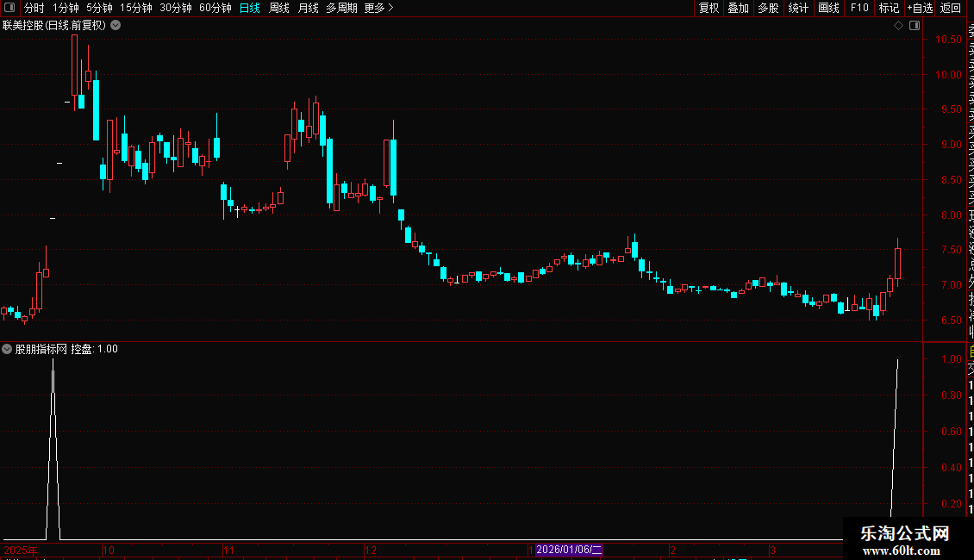Switch to 月线 monthly chart
974x560 pixels.
point(308,8)
